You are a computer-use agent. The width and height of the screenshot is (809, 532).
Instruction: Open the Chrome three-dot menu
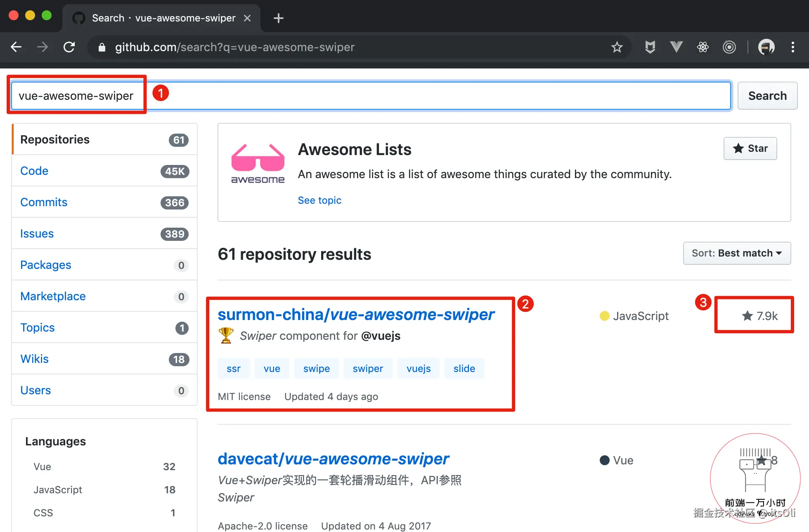coord(792,47)
